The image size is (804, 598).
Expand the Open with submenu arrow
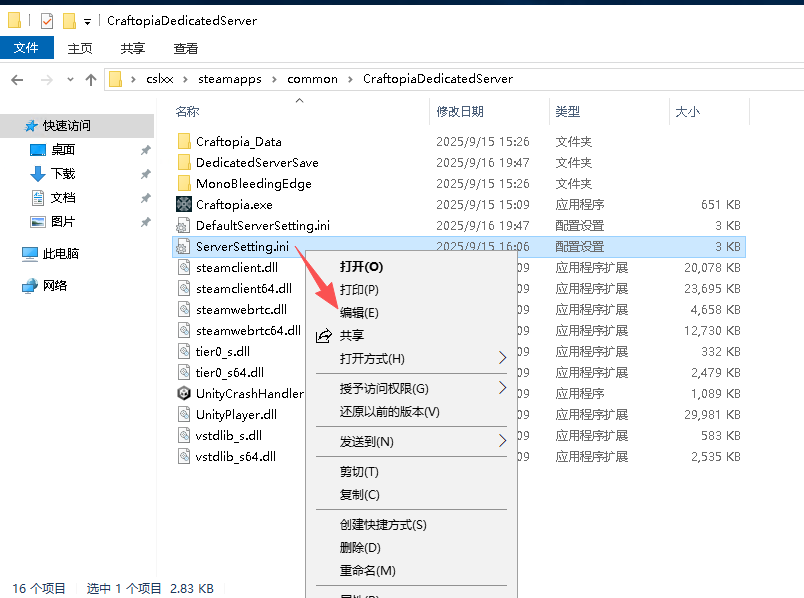click(x=502, y=358)
